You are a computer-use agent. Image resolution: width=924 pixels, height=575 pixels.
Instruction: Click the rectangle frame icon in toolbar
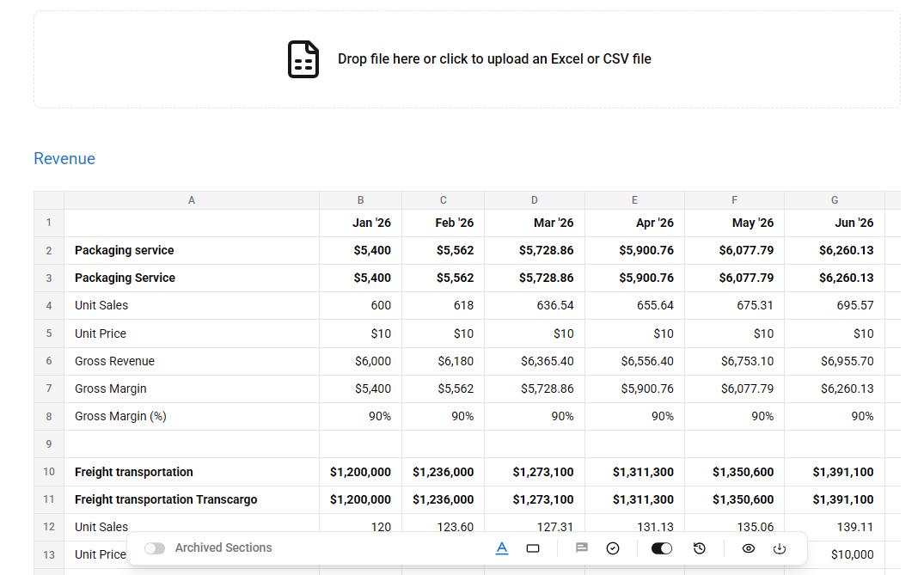[533, 548]
